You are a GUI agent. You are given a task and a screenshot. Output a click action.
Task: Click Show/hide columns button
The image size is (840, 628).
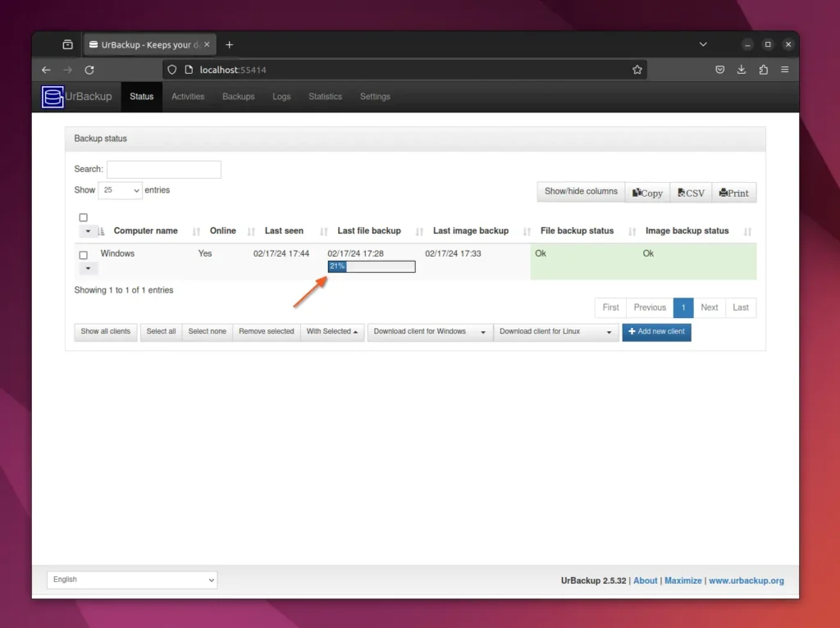point(581,192)
